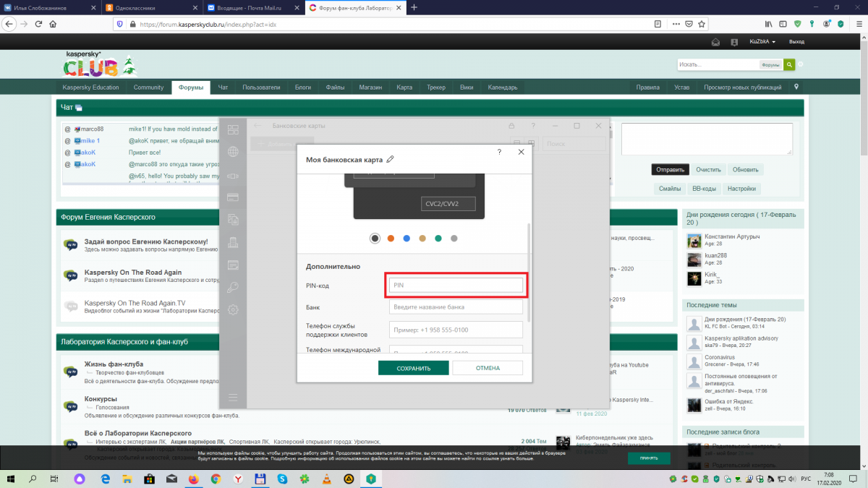This screenshot has width=868, height=488.
Task: Open the websites globe icon in sidebar
Action: (233, 152)
